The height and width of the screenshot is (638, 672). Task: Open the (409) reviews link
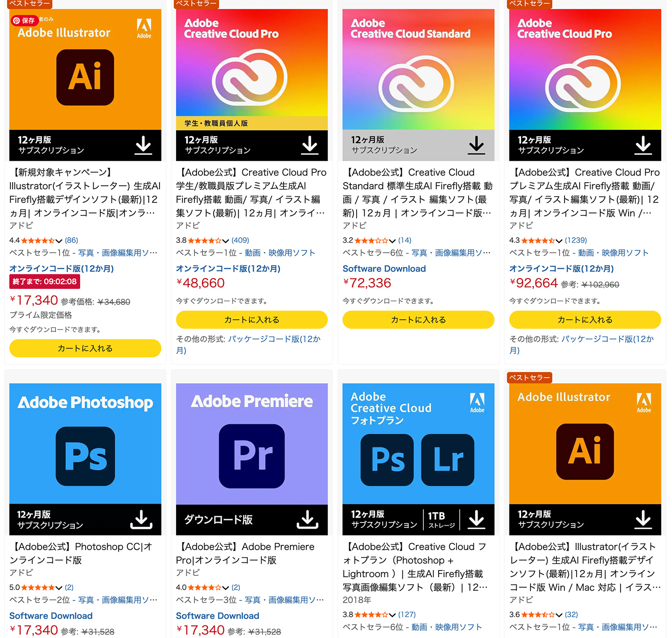[240, 240]
